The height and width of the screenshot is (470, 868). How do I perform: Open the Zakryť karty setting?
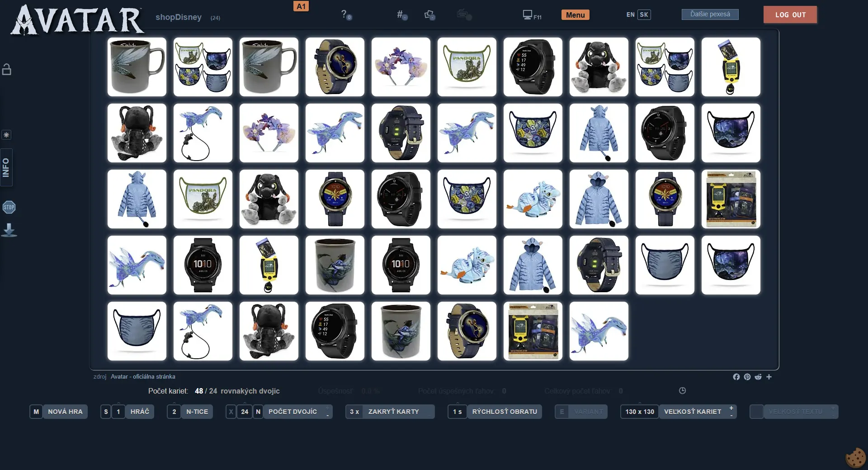pyautogui.click(x=393, y=412)
